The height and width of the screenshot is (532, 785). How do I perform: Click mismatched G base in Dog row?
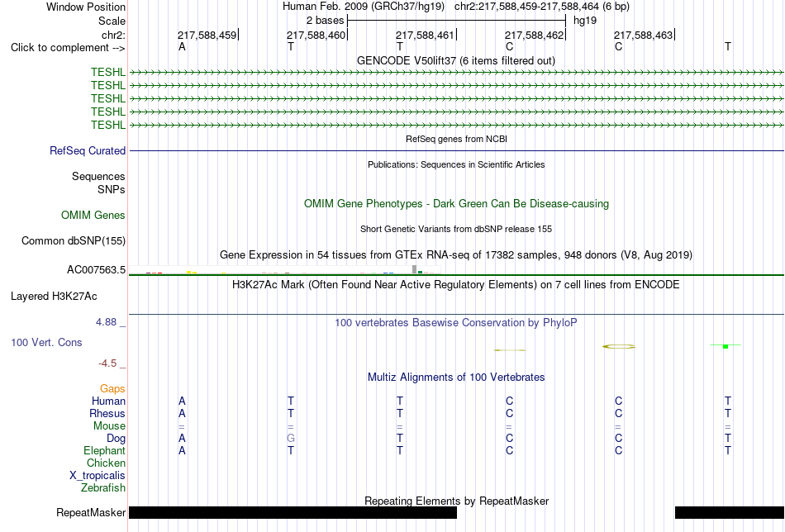tap(291, 439)
